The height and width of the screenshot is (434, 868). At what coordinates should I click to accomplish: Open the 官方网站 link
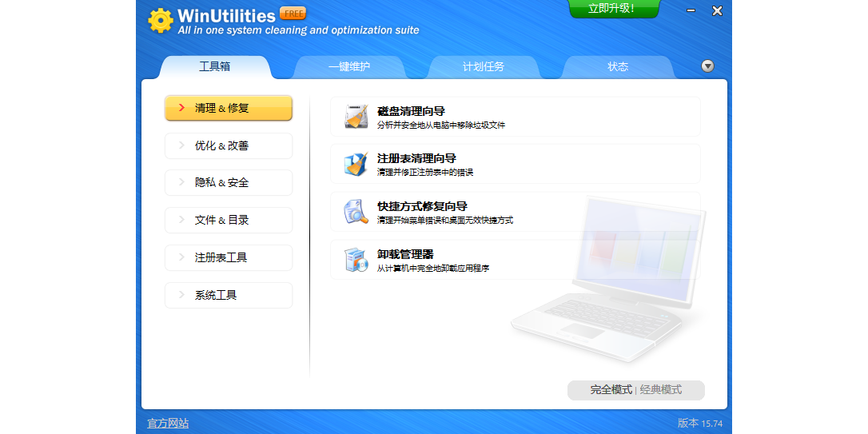click(168, 424)
